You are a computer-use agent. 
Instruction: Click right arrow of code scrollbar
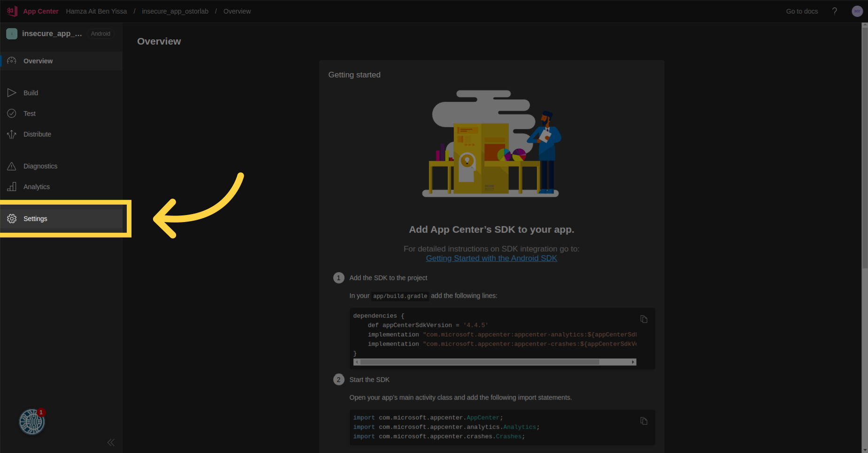pos(633,362)
